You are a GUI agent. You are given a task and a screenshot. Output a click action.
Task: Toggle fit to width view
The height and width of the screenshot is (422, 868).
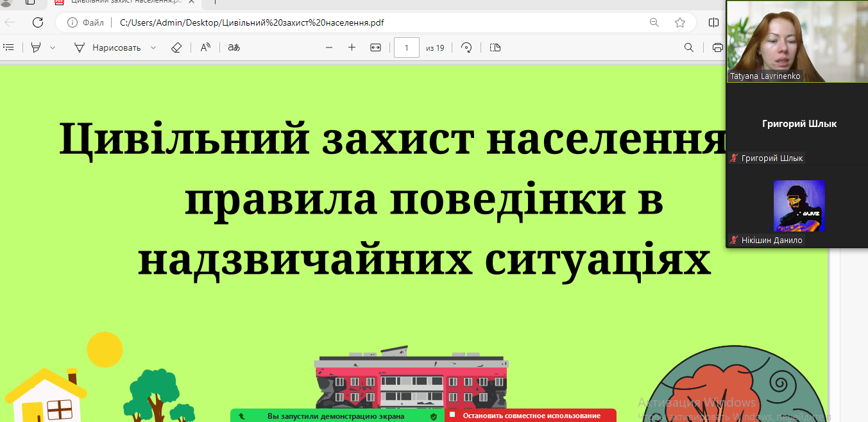coord(376,47)
